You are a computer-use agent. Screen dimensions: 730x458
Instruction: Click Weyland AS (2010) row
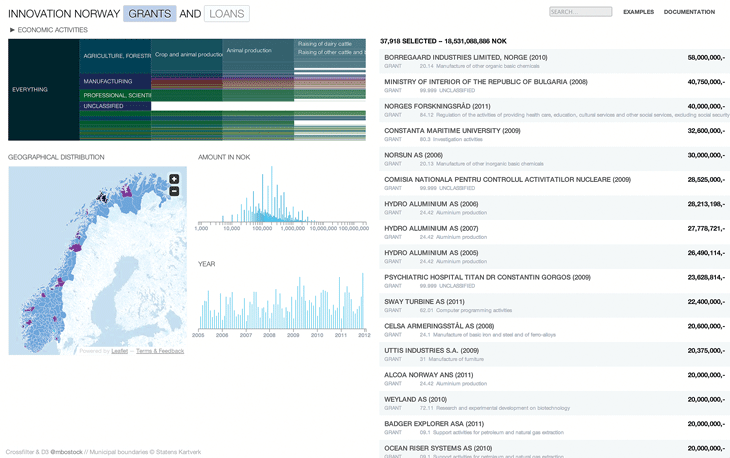click(554, 404)
